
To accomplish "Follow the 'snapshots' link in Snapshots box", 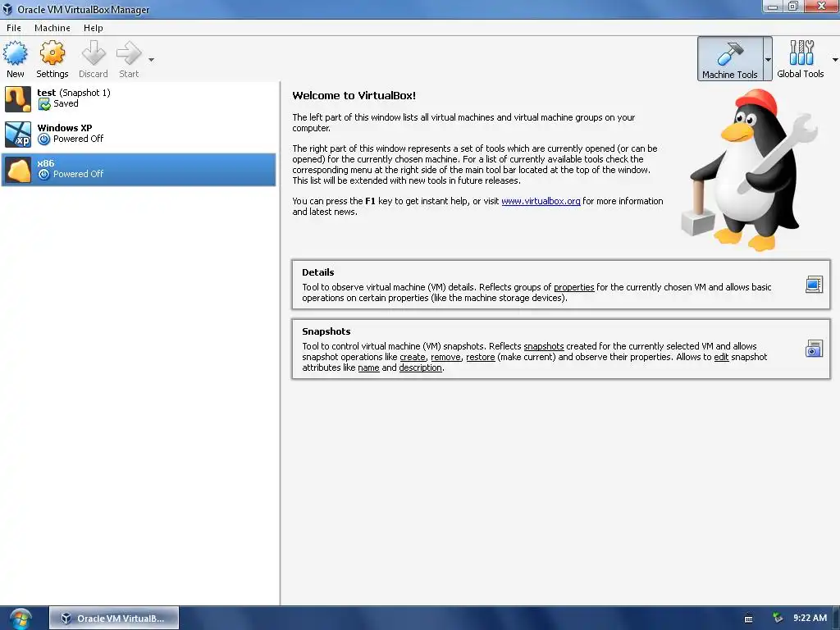I will (544, 346).
